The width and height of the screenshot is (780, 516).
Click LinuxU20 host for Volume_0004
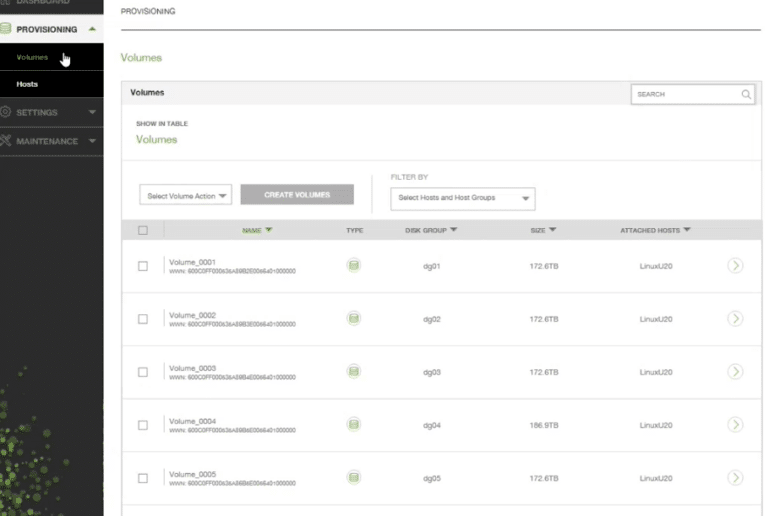[656, 425]
